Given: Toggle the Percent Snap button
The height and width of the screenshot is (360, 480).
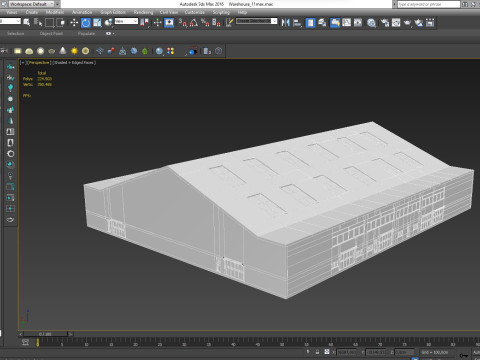Looking at the screenshot, I should [205, 23].
